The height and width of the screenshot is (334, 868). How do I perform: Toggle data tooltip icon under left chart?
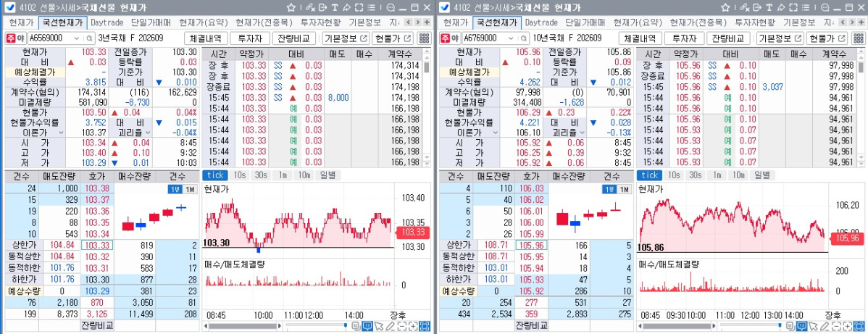(x=367, y=326)
